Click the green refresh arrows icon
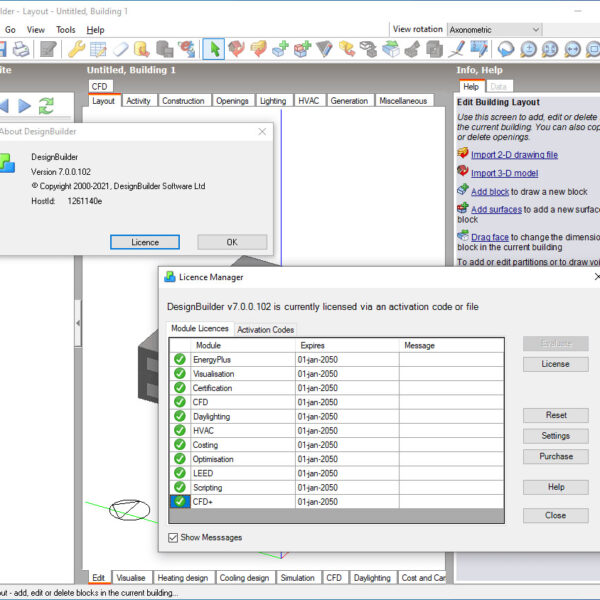 [x=46, y=106]
